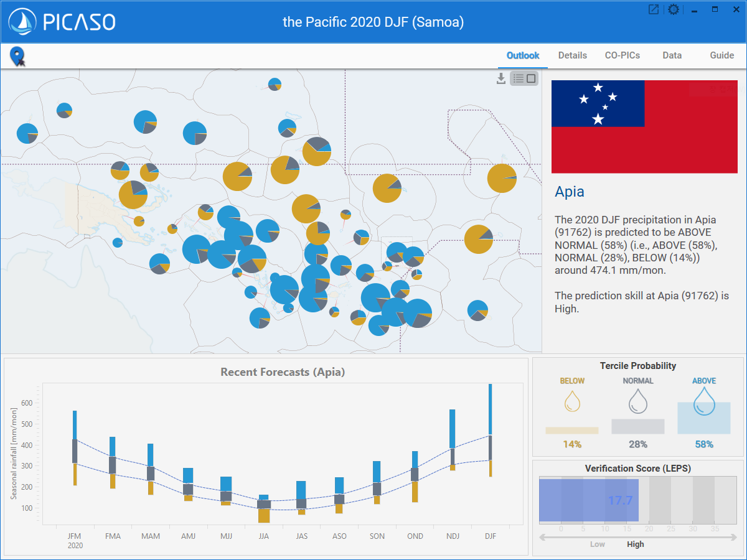Open the CO-PICs tab

(x=622, y=55)
